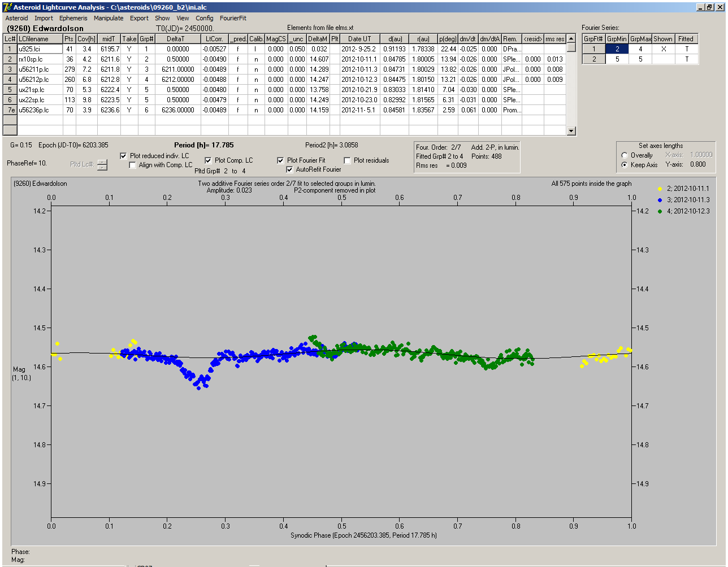This screenshot has width=728, height=567.
Task: Enable Align with Comp. LC checkbox
Action: click(x=133, y=165)
